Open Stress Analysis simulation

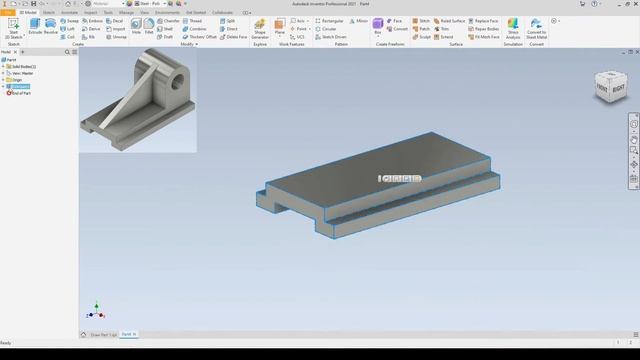click(513, 29)
